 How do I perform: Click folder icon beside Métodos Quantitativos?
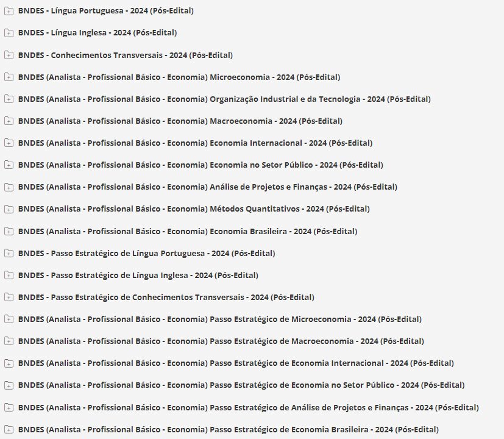tap(9, 209)
